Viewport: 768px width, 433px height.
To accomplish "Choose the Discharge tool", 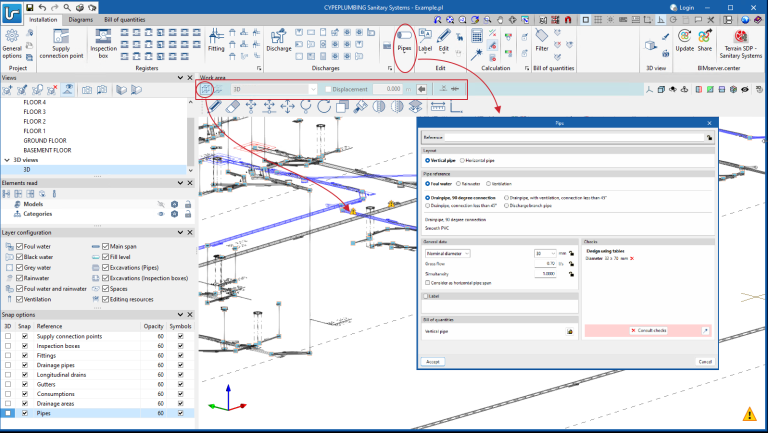I will point(279,40).
